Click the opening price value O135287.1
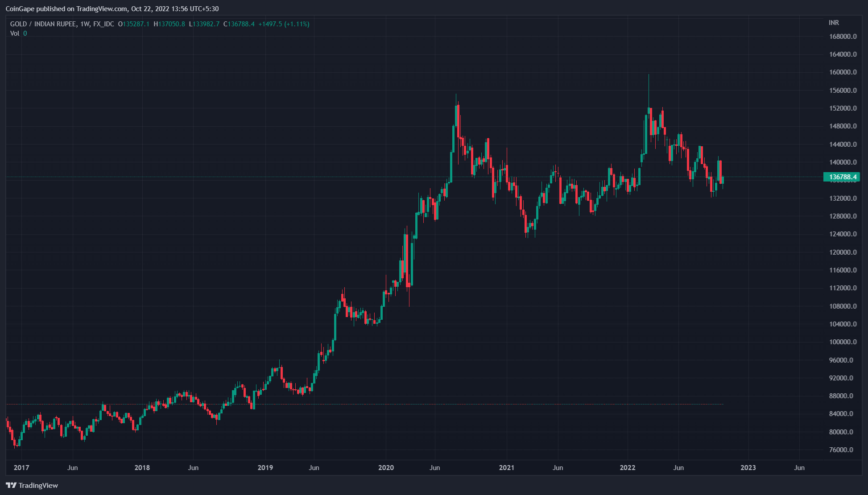Viewport: 868px width, 495px height. coord(134,24)
